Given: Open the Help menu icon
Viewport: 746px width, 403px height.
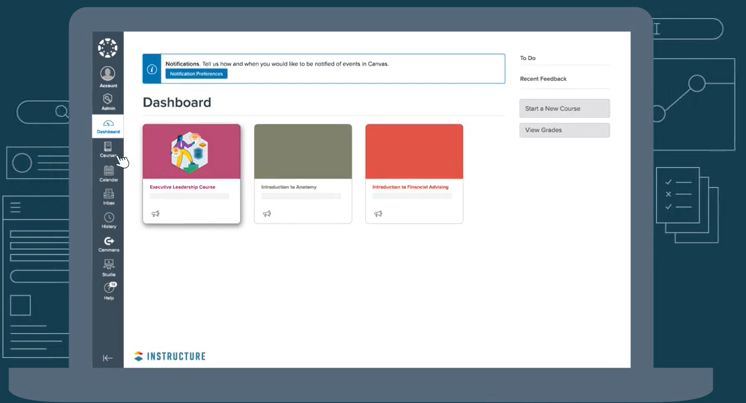Looking at the screenshot, I should 108,290.
